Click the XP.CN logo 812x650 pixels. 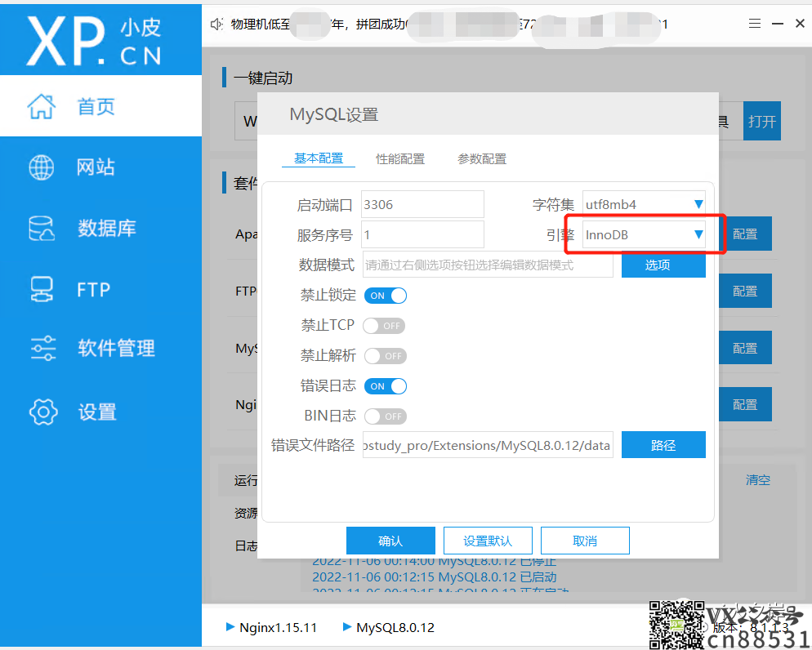click(94, 40)
